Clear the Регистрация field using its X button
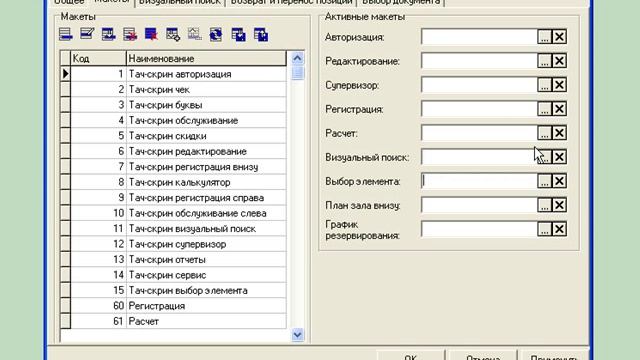This screenshot has width=640, height=360. 559,109
